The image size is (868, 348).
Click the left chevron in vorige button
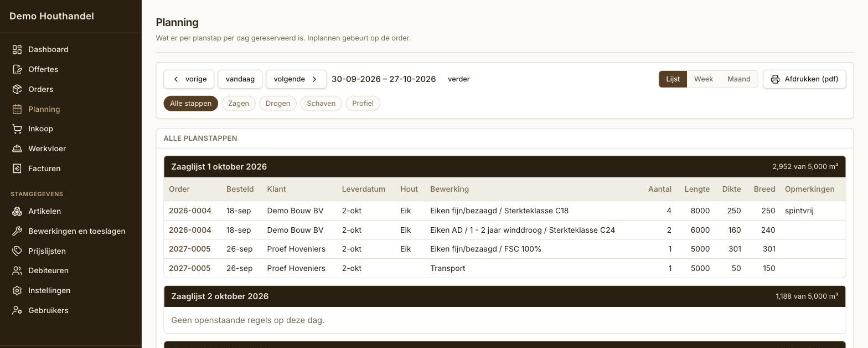point(176,79)
